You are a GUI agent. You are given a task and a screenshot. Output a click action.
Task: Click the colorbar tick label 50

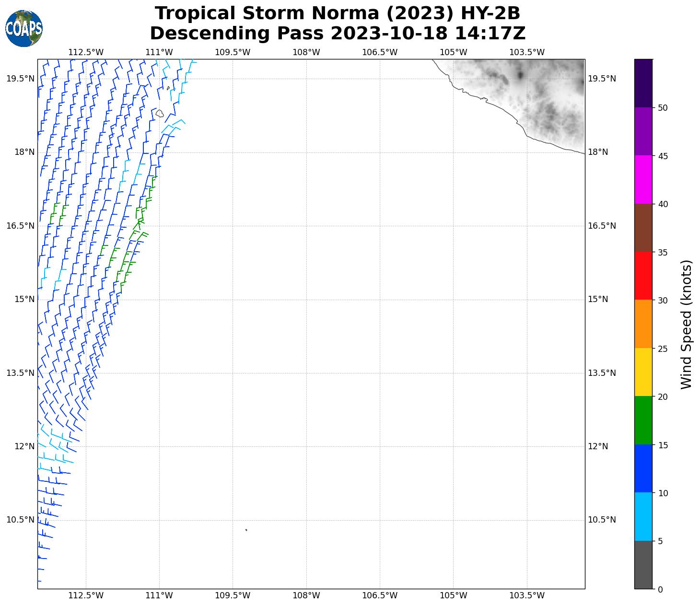pyautogui.click(x=663, y=108)
